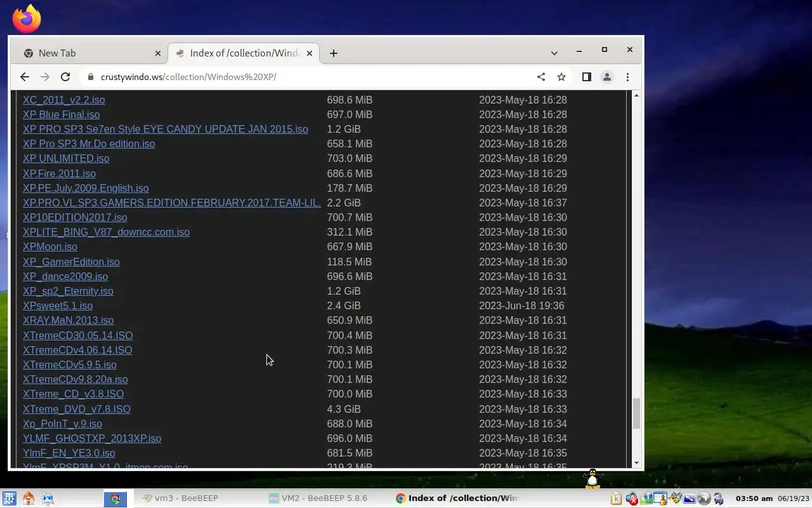
Task: Click the browser Forward arrow
Action: click(x=44, y=77)
